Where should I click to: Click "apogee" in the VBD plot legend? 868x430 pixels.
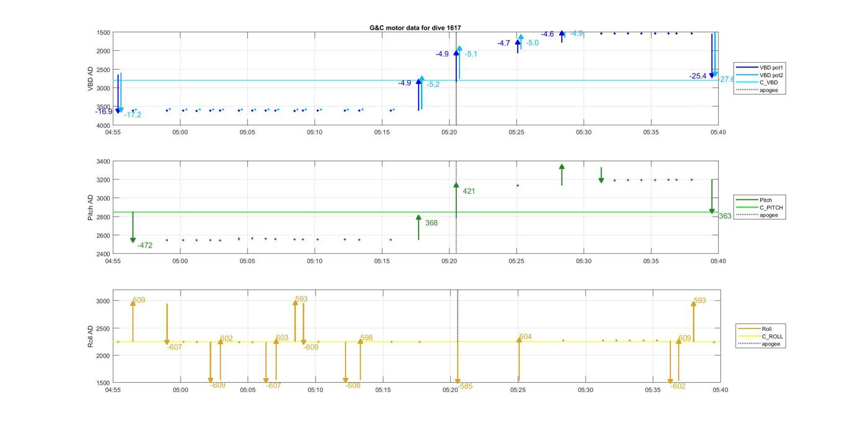pyautogui.click(x=769, y=90)
